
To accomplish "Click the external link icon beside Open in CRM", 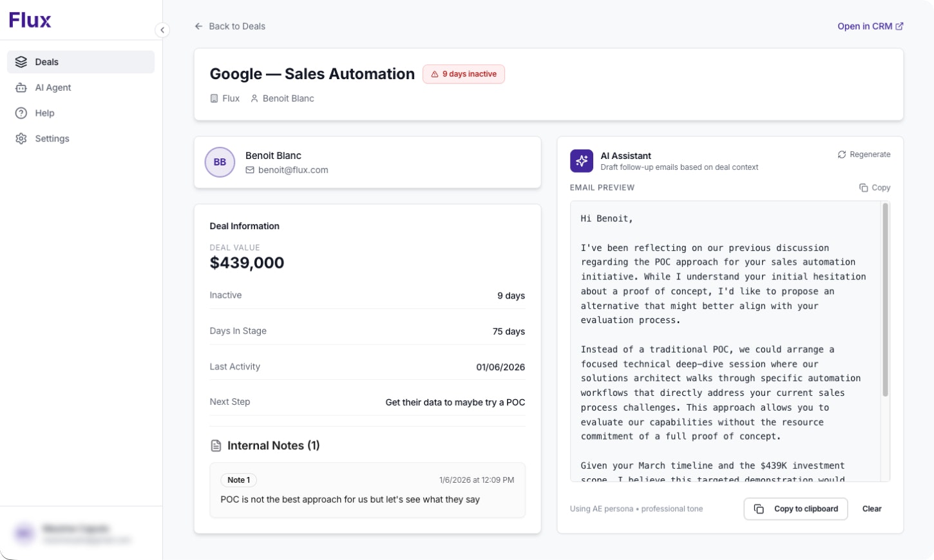I will coord(900,26).
